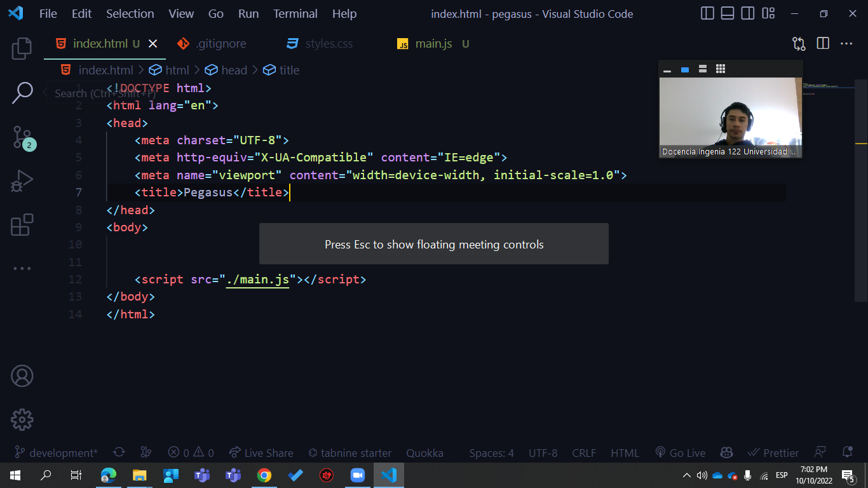Open the Search sidebar
Screen dimensions: 868x488
[x=22, y=93]
